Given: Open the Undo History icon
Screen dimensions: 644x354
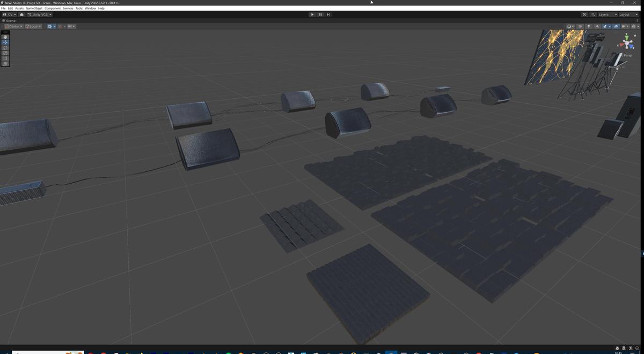Looking at the screenshot, I should click(584, 15).
